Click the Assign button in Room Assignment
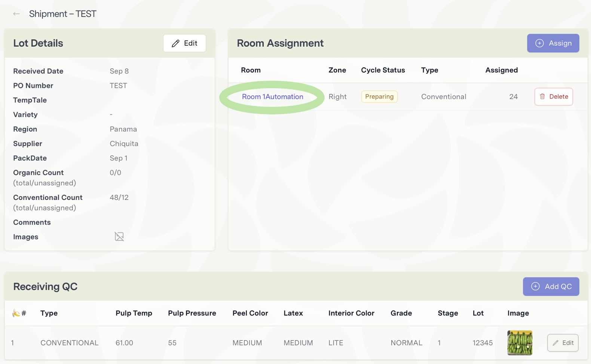 [553, 43]
